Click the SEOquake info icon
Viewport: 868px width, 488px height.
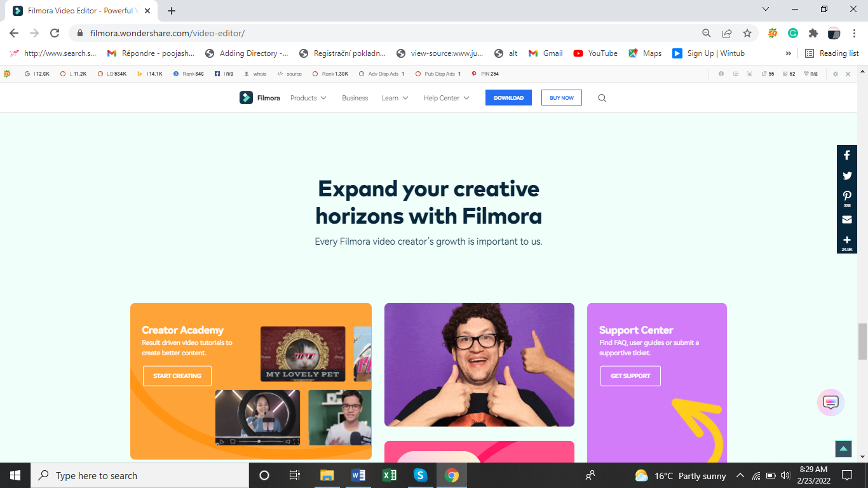click(721, 74)
